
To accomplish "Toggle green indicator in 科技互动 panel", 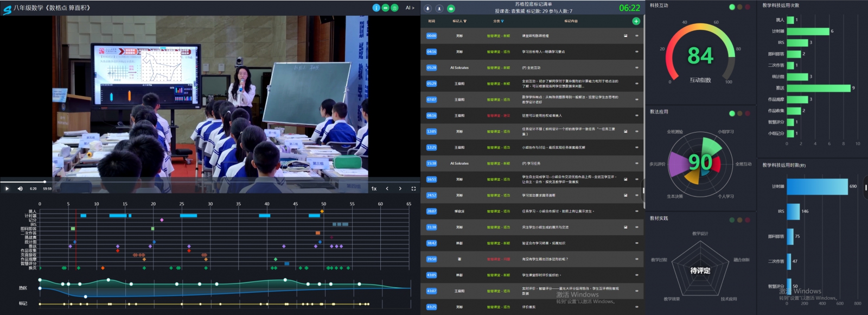I will click(732, 7).
